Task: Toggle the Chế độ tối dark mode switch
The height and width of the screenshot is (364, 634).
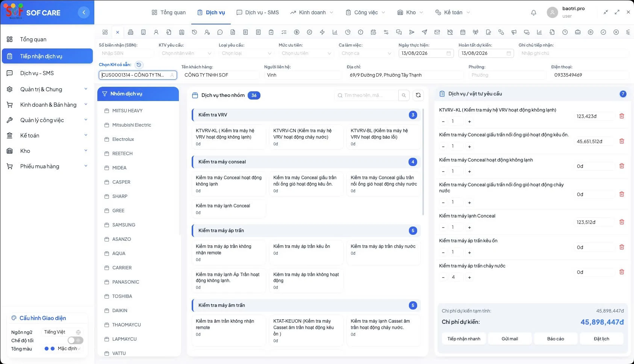Action: pos(75,340)
